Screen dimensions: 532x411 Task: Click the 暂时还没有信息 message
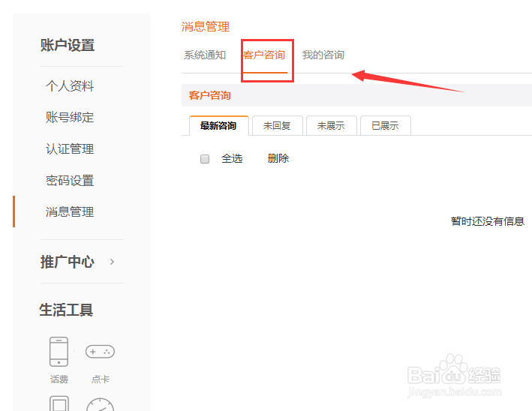(488, 221)
